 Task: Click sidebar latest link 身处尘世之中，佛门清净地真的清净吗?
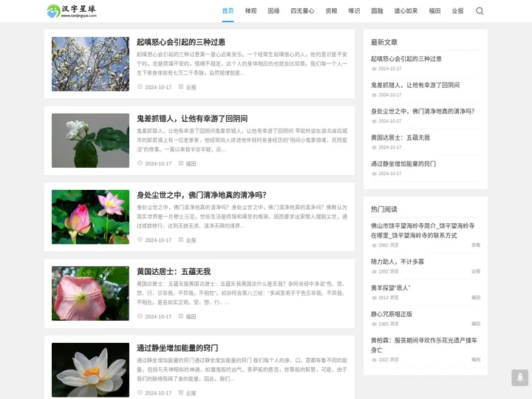(423, 112)
